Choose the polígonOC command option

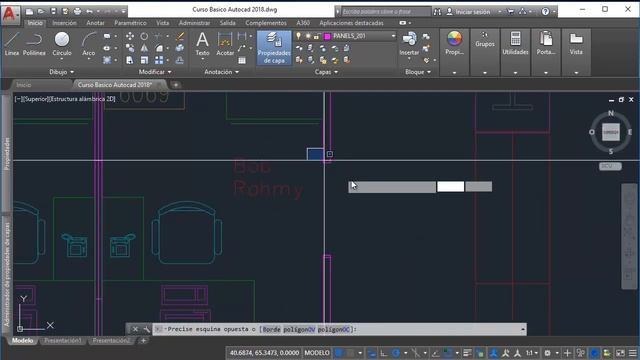pyautogui.click(x=333, y=329)
